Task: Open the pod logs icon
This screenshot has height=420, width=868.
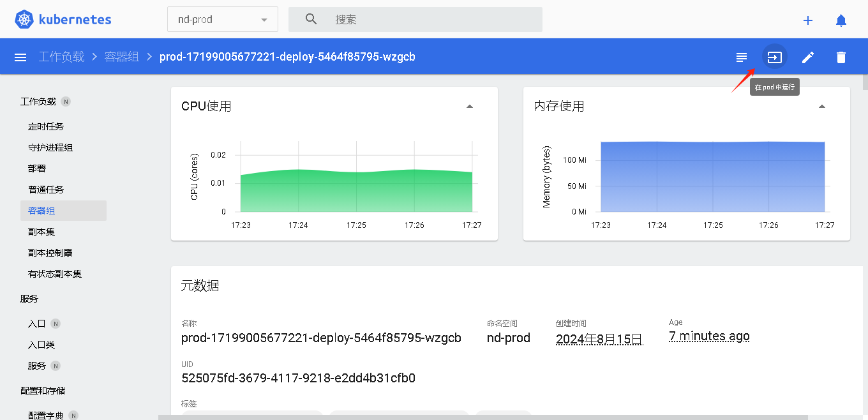Action: [742, 57]
